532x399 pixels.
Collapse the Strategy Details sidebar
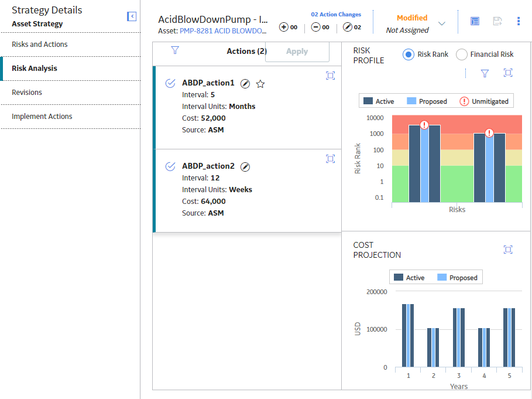tap(132, 16)
